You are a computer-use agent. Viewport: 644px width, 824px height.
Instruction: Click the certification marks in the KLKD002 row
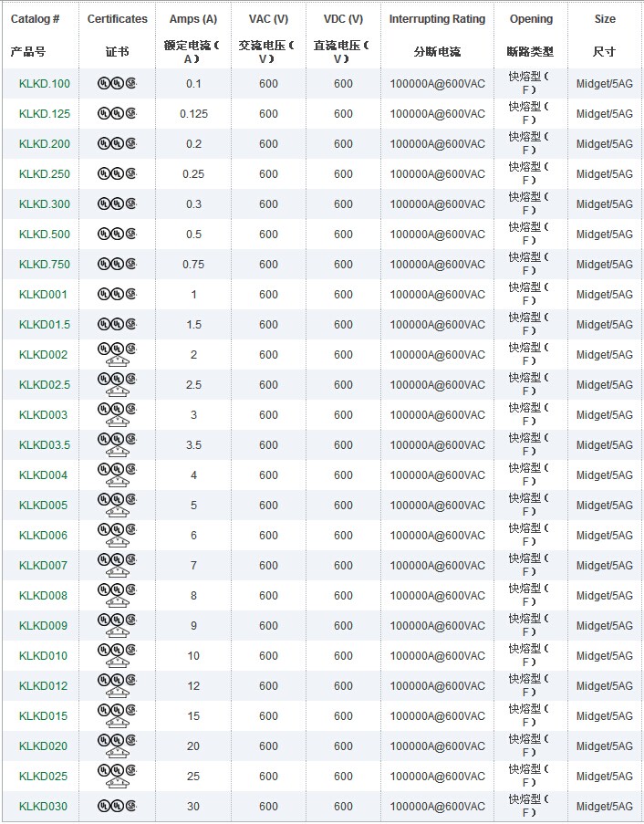coord(117,354)
